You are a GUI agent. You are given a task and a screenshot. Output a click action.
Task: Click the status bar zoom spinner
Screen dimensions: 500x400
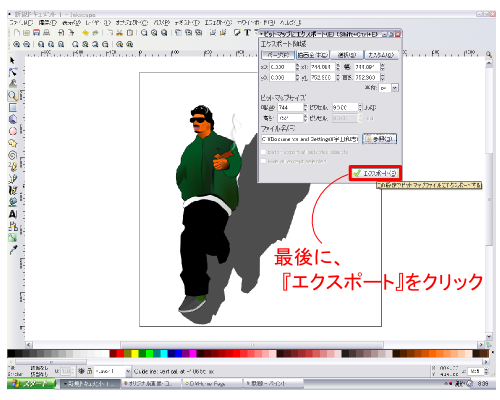pyautogui.click(x=486, y=371)
